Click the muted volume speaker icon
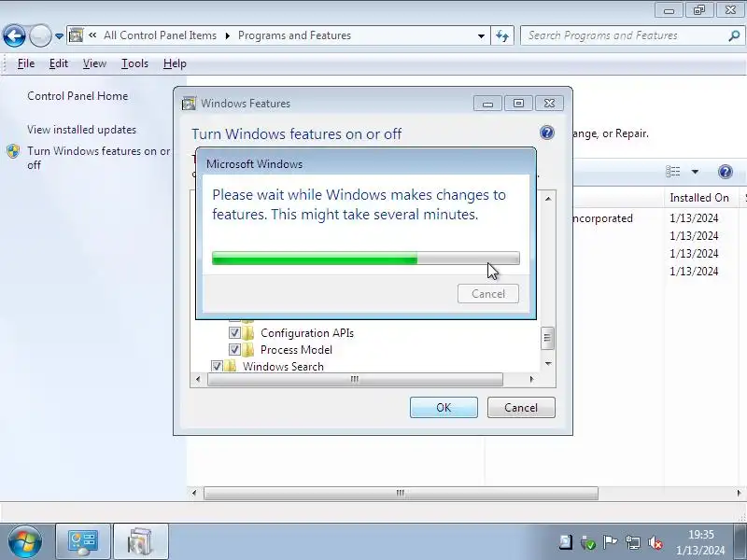Screen dimensions: 747x560 click(x=656, y=542)
